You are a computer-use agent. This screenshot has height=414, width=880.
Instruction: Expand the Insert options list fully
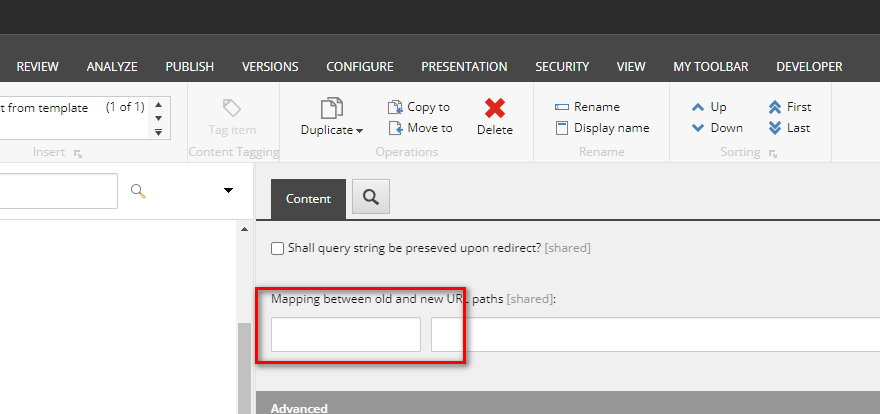click(158, 132)
